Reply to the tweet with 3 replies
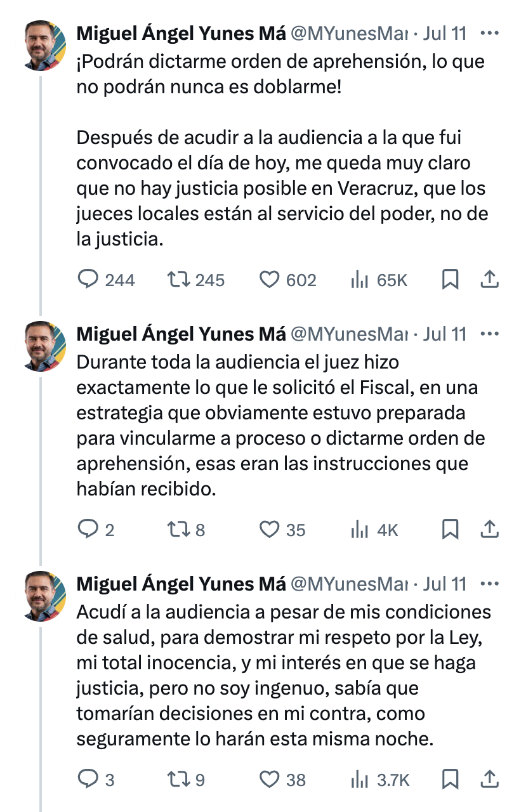This screenshot has height=812, width=514. tap(88, 779)
